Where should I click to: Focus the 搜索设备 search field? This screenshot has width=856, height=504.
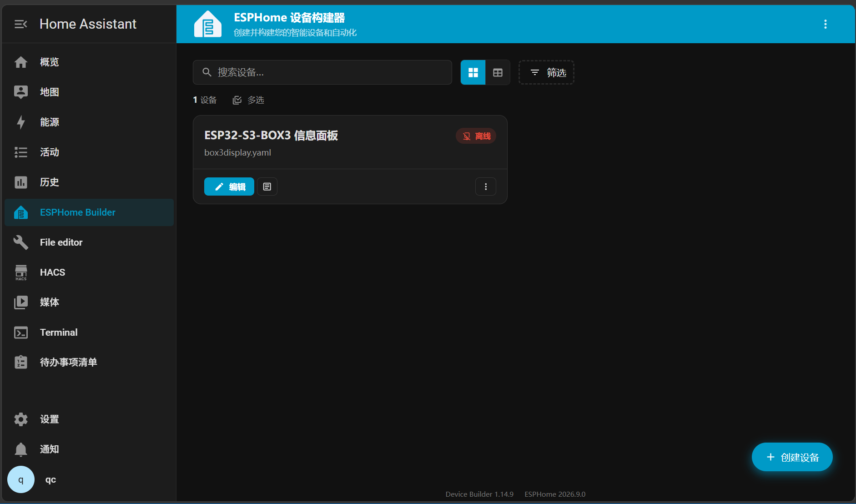[x=322, y=72]
